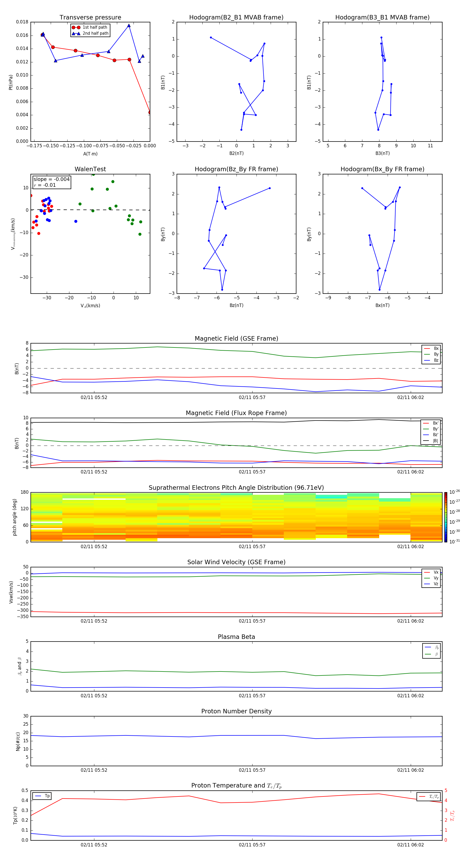Click the lowest red point in Transverse pressure
This screenshot has height=868, width=473.
[x=150, y=113]
